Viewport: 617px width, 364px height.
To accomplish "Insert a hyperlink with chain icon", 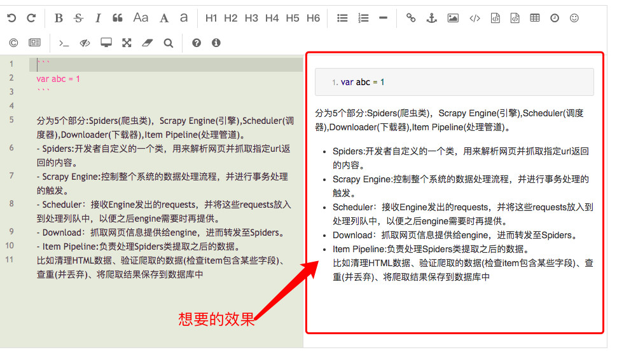I will pyautogui.click(x=411, y=18).
